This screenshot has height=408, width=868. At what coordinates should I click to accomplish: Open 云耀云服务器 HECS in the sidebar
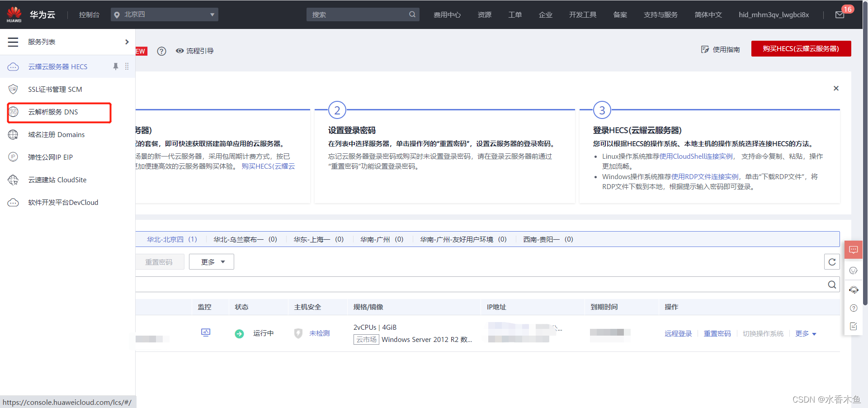coord(57,66)
